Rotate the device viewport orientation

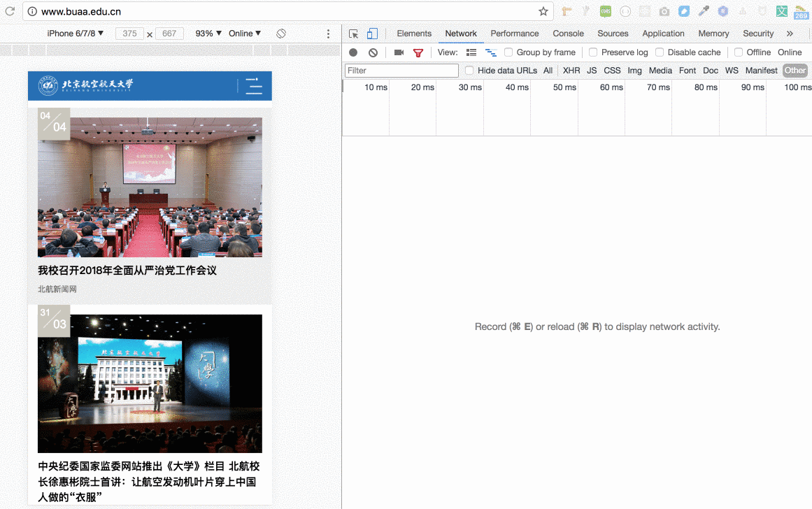(x=281, y=34)
